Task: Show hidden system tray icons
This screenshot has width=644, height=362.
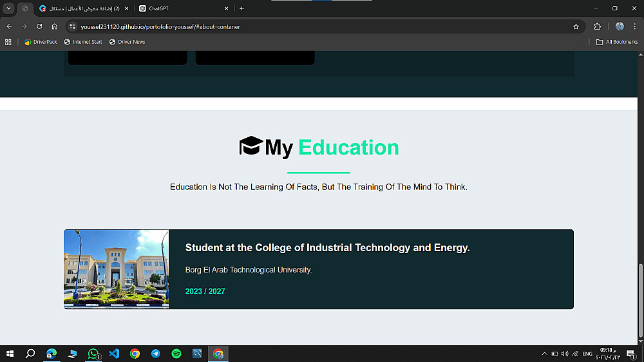Action: click(x=545, y=354)
